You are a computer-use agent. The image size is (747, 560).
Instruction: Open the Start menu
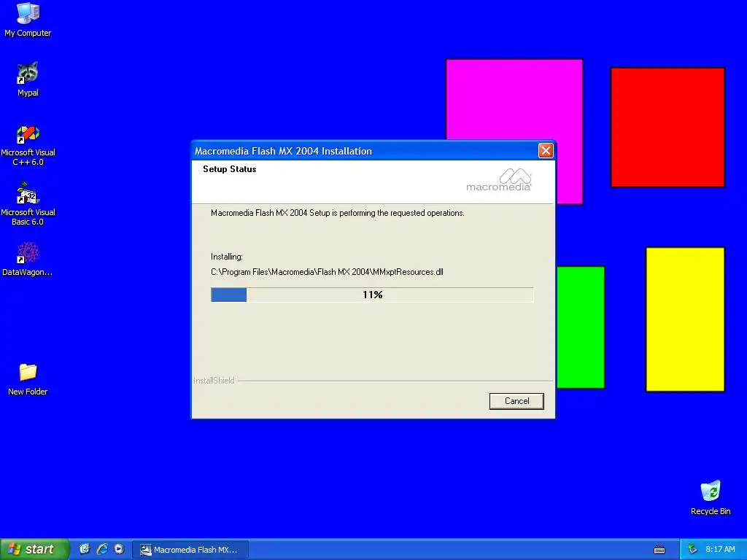pyautogui.click(x=34, y=549)
